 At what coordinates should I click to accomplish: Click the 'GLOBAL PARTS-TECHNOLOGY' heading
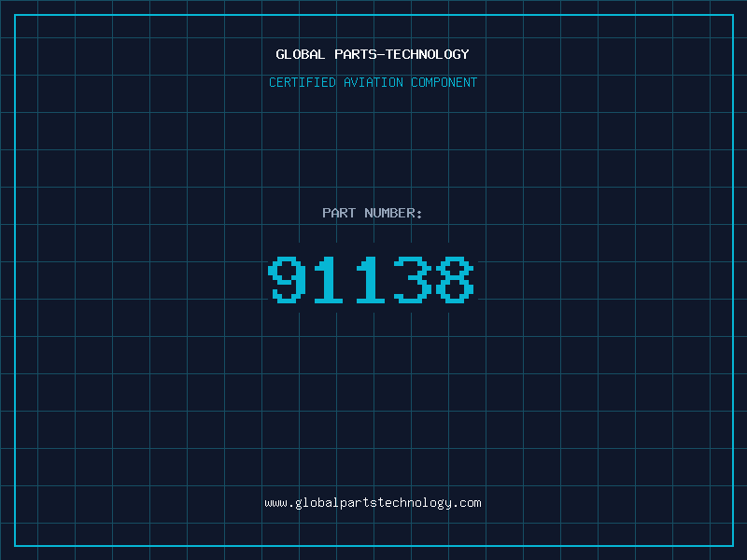point(373,54)
